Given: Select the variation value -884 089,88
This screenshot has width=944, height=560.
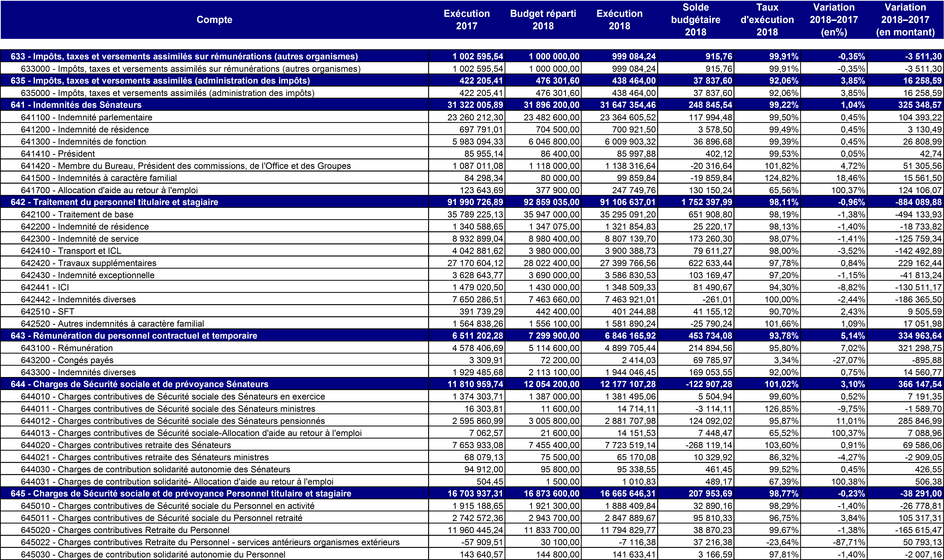Looking at the screenshot, I should pos(918,202).
